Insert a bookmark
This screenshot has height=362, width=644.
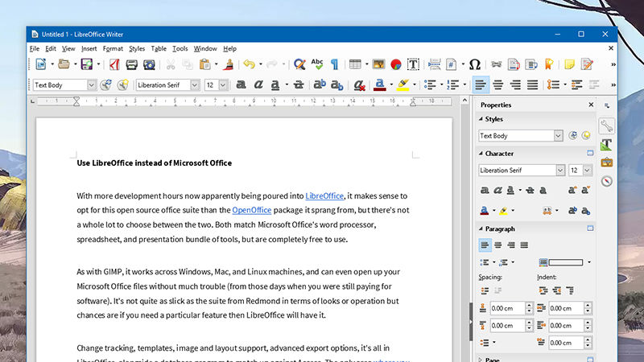point(549,64)
